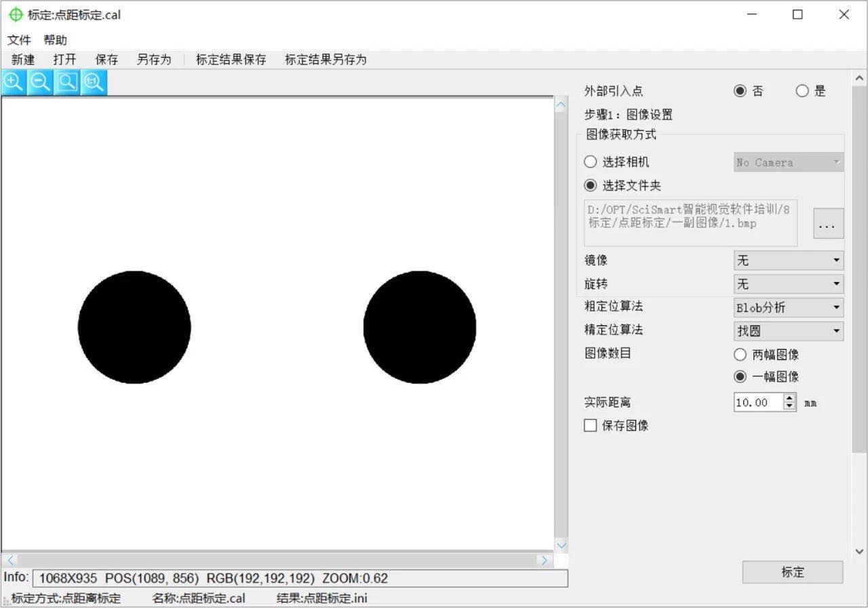The width and height of the screenshot is (868, 608).
Task: Click the fit-to-window zoom icon
Action: (66, 83)
